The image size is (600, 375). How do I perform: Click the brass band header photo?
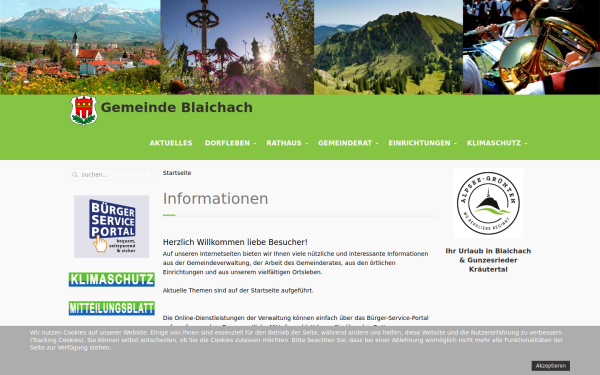click(532, 47)
